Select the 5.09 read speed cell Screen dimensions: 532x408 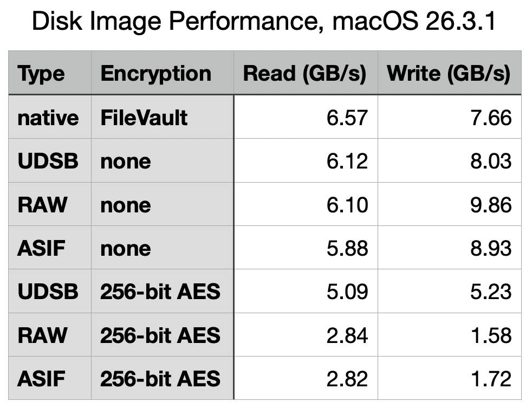click(x=347, y=292)
